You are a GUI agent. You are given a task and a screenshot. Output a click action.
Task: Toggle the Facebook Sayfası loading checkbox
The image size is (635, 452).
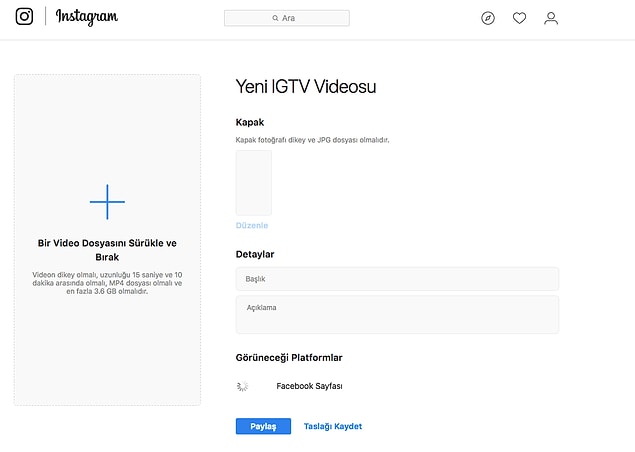click(242, 386)
